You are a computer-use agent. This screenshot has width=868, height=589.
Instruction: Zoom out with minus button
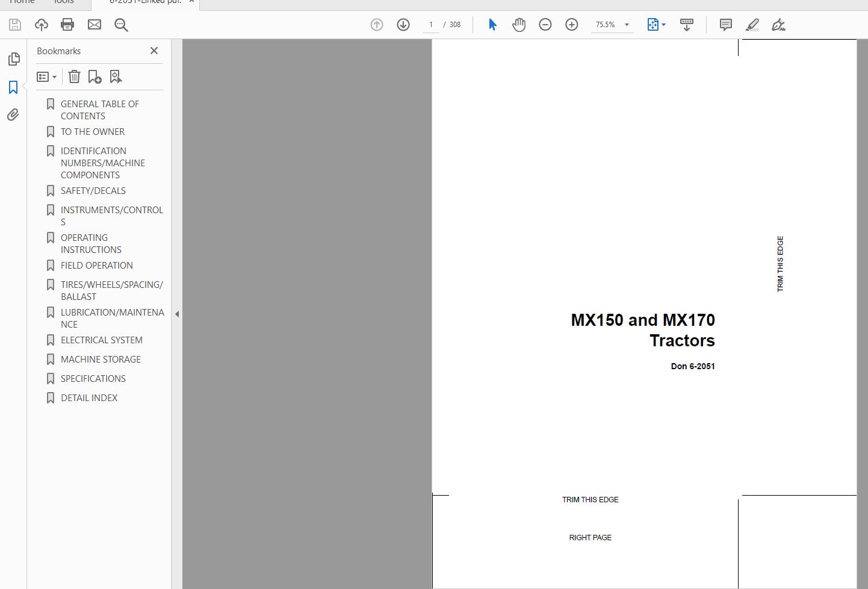tap(545, 25)
